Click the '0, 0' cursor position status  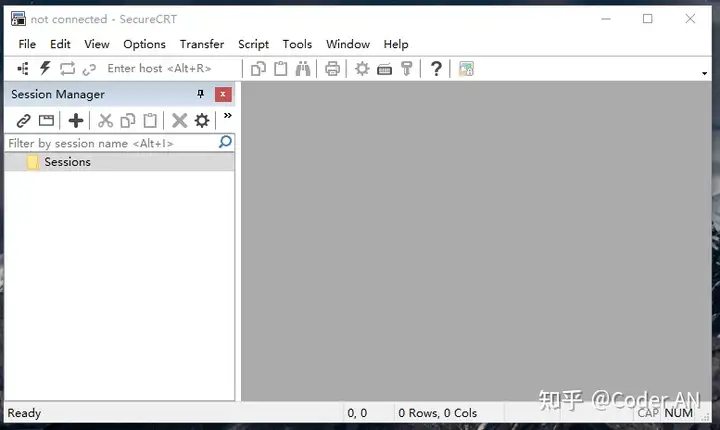point(357,413)
